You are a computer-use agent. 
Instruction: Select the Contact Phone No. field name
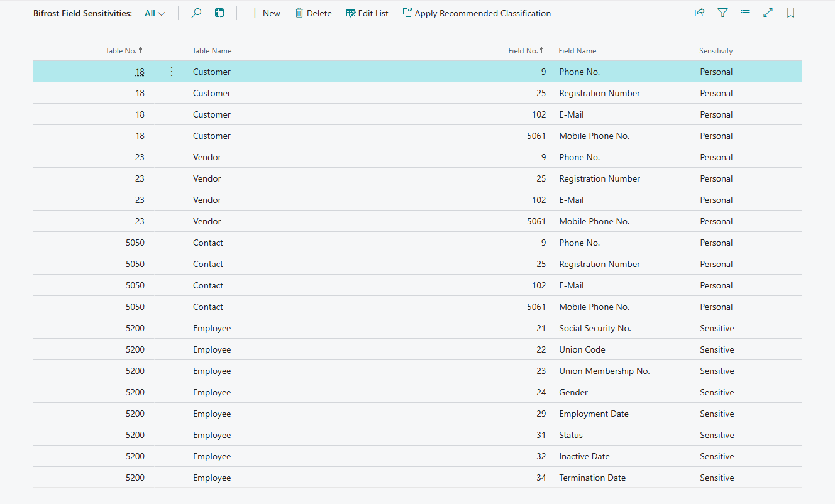(x=580, y=243)
